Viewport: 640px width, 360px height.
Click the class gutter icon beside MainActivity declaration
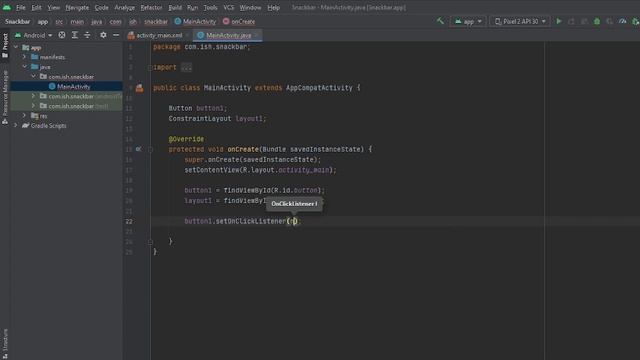point(139,88)
